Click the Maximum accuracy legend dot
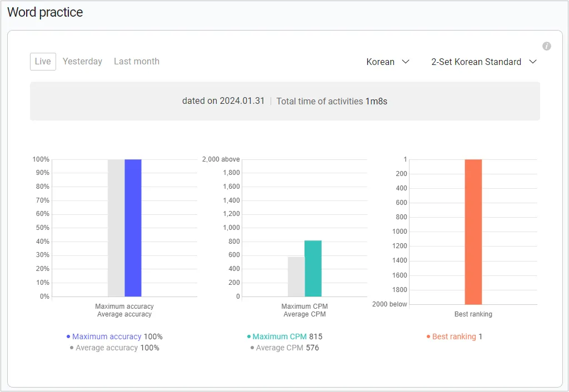 [68, 336]
